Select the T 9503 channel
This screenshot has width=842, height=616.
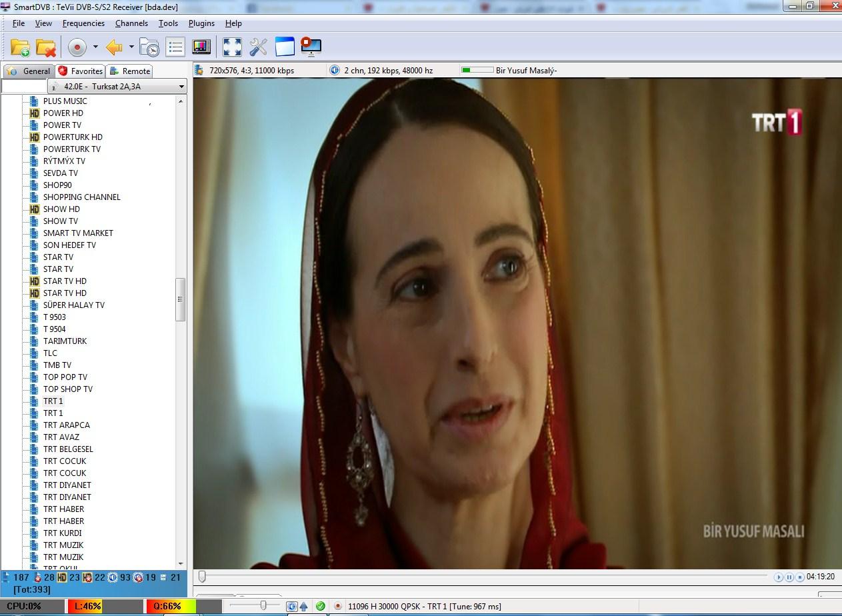coord(55,317)
